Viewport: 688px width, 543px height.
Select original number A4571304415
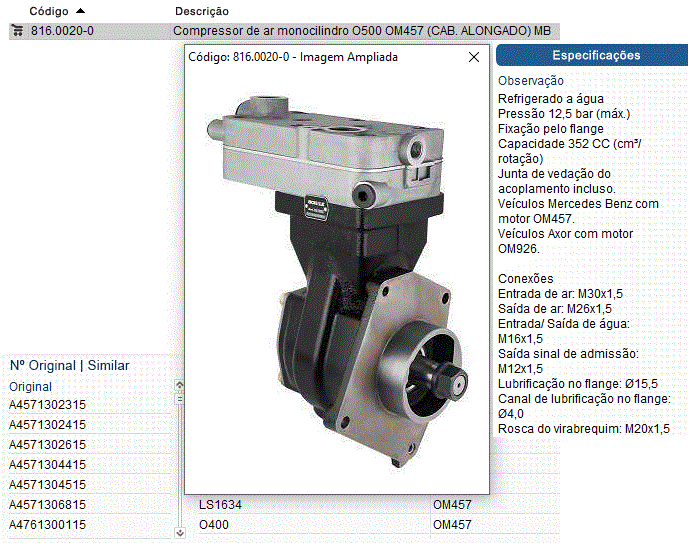pos(48,465)
